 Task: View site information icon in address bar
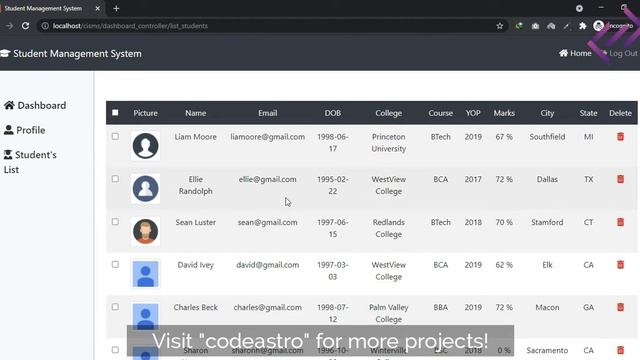coord(45,26)
